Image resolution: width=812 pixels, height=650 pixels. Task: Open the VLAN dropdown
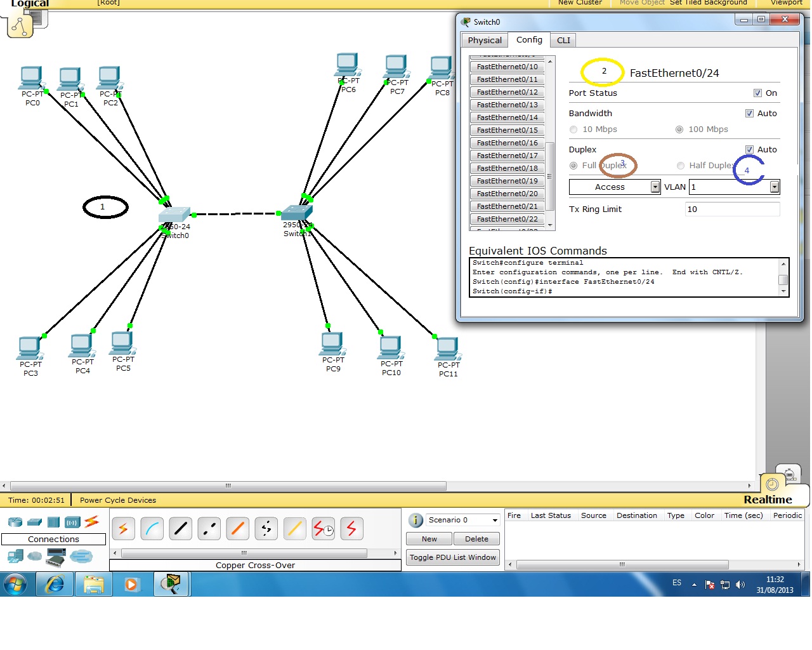point(775,187)
